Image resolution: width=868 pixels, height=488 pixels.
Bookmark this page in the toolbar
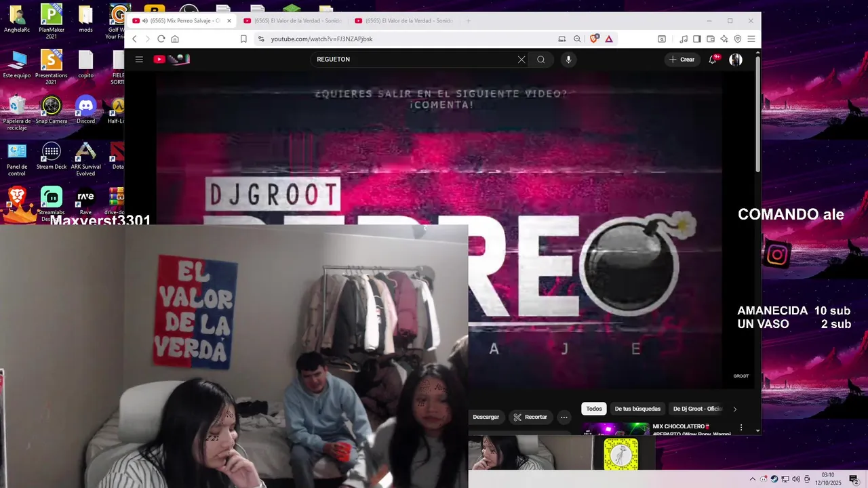[243, 39]
